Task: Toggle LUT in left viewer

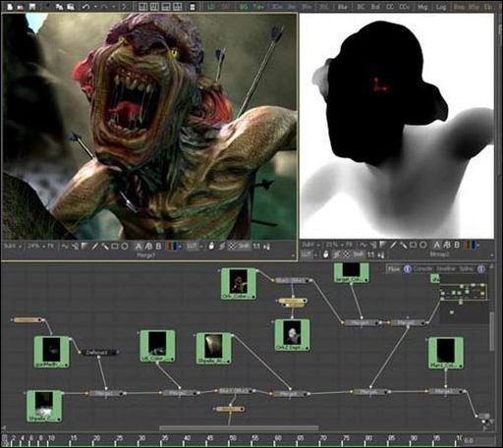Action: click(192, 247)
